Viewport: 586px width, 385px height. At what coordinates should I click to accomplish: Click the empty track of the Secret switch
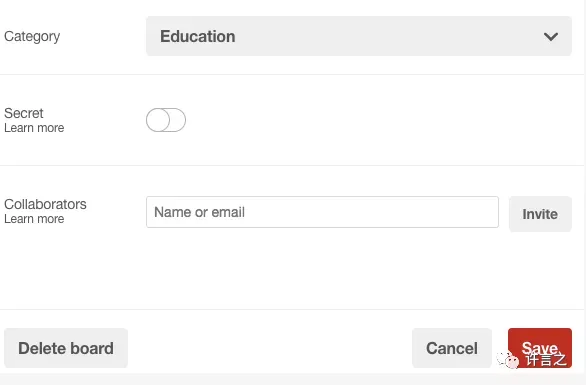point(178,120)
